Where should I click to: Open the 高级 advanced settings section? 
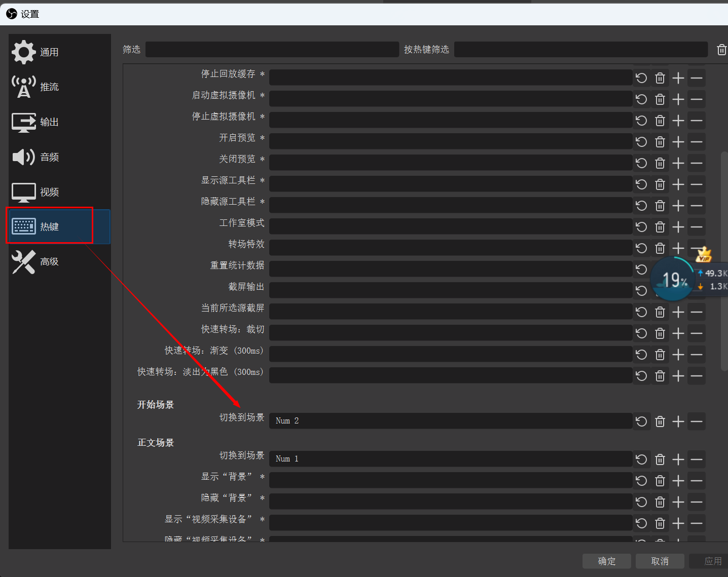click(x=60, y=261)
